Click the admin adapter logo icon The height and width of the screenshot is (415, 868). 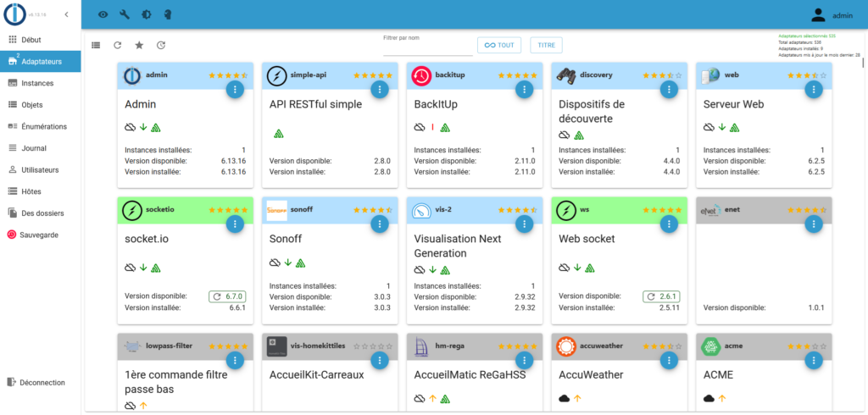[132, 76]
